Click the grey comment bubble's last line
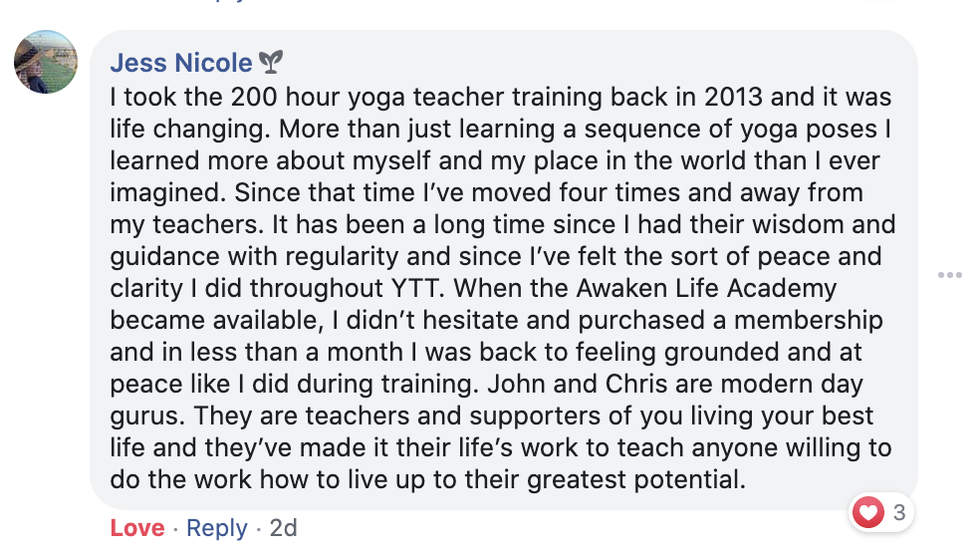The height and width of the screenshot is (558, 980). pos(428,480)
